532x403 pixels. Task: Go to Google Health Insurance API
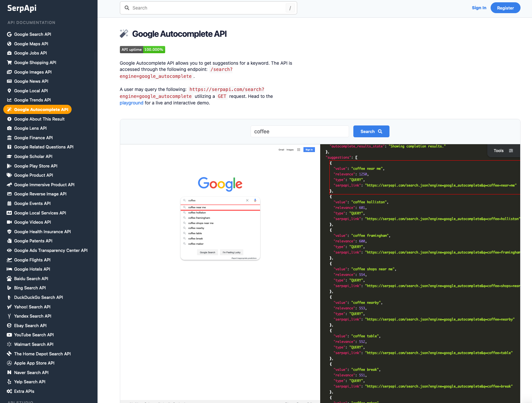[x=42, y=232]
